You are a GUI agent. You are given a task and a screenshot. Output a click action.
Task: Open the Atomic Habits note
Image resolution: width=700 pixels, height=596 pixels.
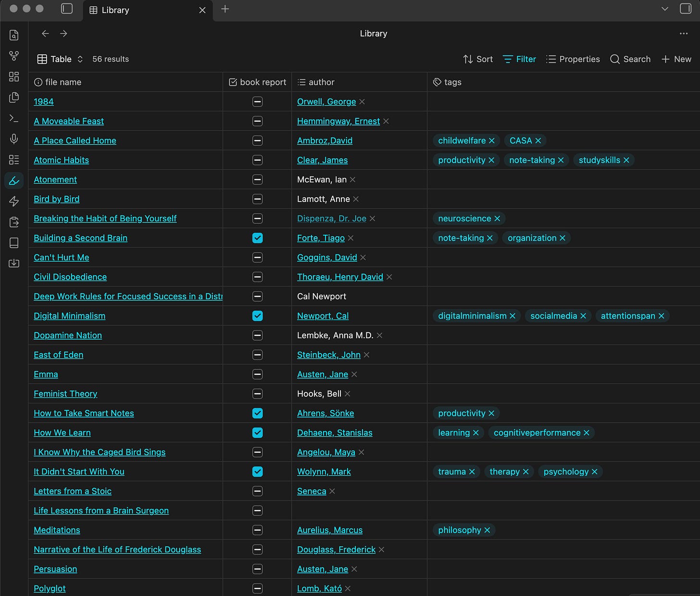pyautogui.click(x=61, y=160)
